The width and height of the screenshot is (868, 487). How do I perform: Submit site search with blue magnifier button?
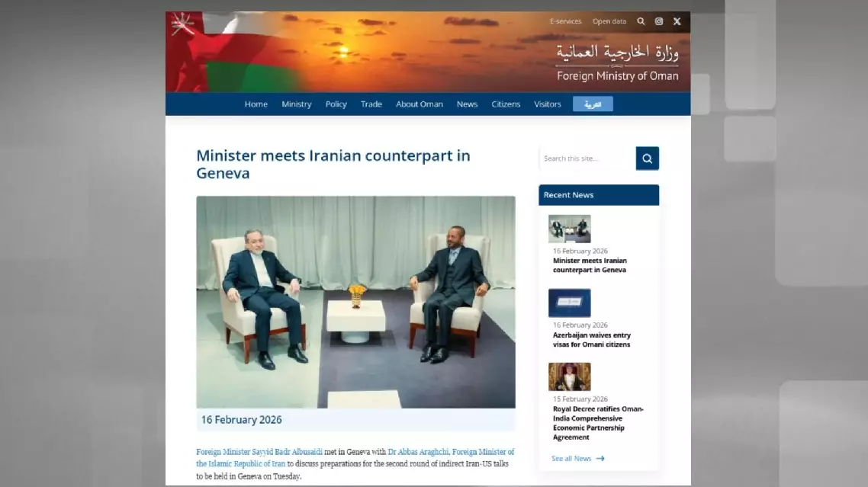coord(647,159)
